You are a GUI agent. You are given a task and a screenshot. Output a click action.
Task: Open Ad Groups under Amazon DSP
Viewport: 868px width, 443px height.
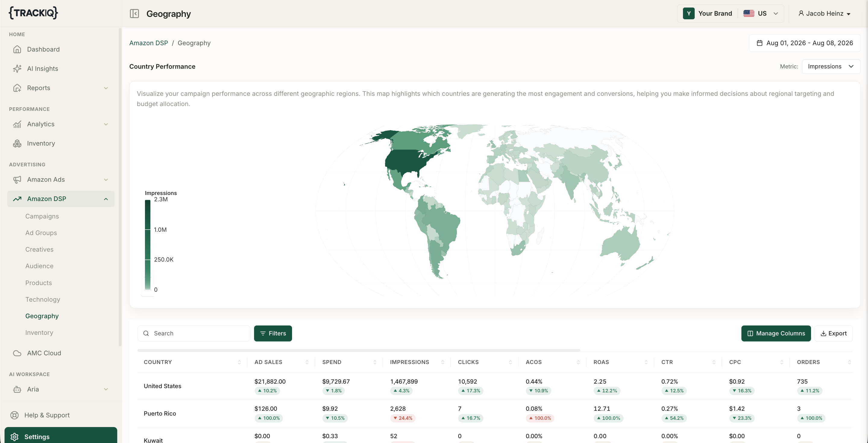click(x=41, y=233)
